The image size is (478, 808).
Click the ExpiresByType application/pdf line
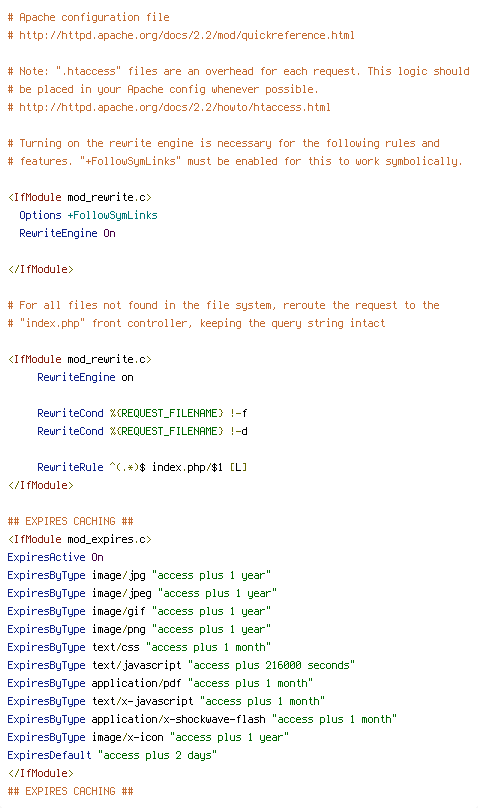pyautogui.click(x=160, y=683)
